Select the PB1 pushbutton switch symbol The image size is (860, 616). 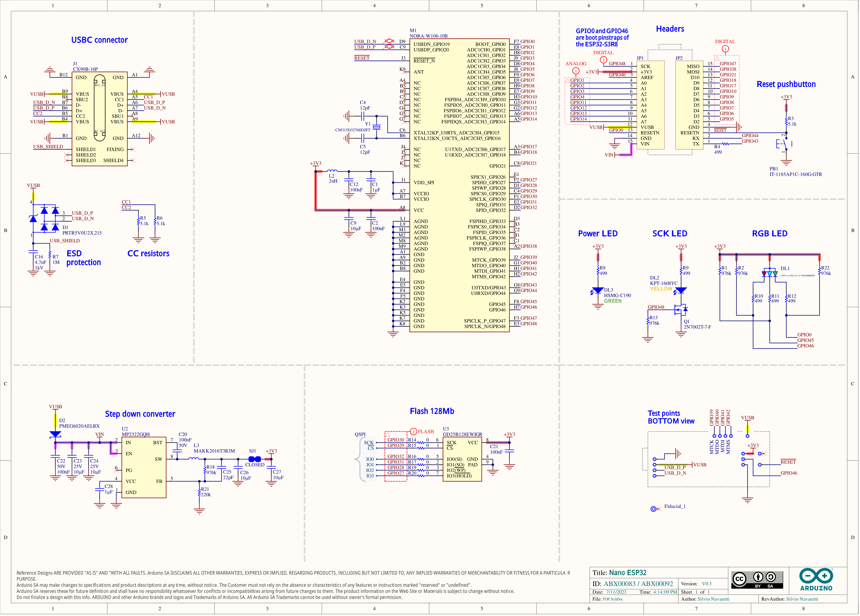784,144
